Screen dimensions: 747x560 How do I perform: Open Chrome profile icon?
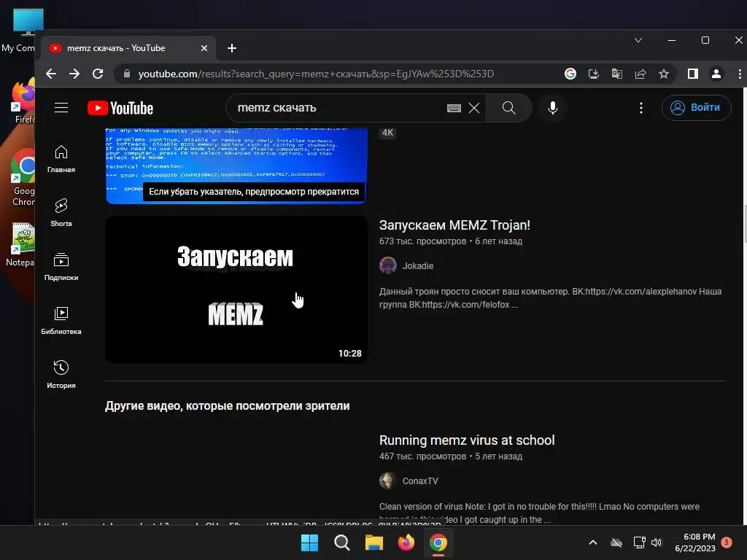(716, 74)
